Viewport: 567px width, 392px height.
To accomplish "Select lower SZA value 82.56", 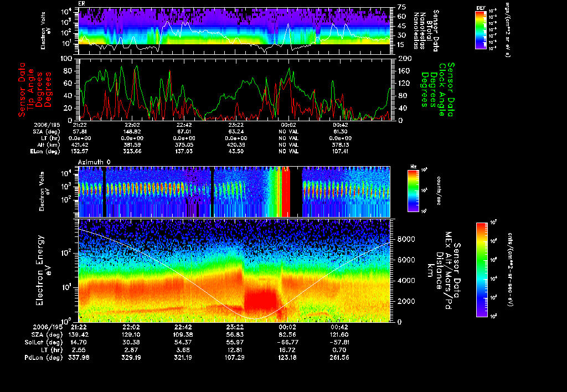I will (287, 334).
